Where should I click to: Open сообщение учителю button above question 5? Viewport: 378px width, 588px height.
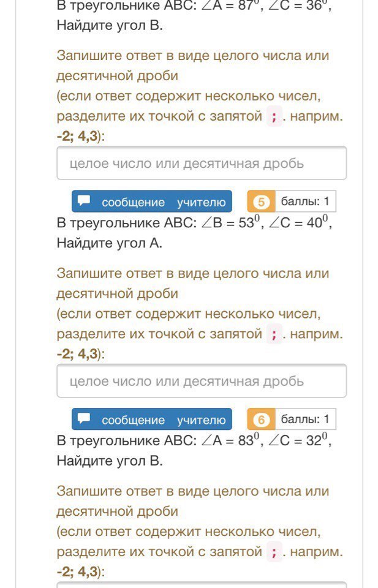pos(152,202)
